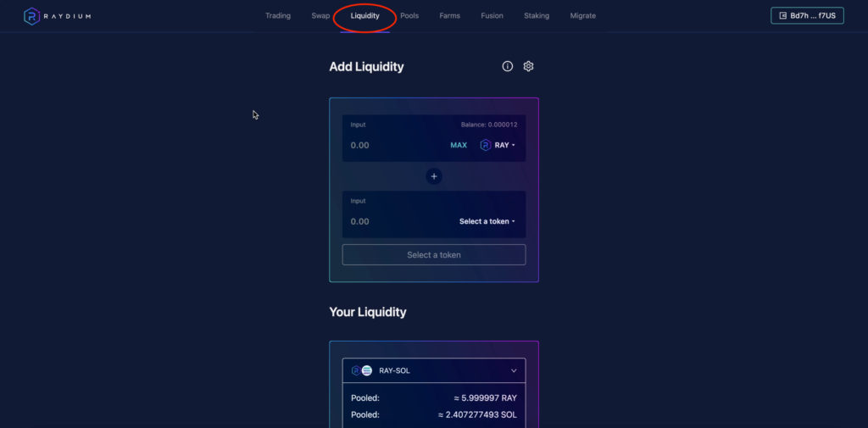Click the RAY-SOL pair token icons
The width and height of the screenshot is (868, 428).
click(x=362, y=370)
